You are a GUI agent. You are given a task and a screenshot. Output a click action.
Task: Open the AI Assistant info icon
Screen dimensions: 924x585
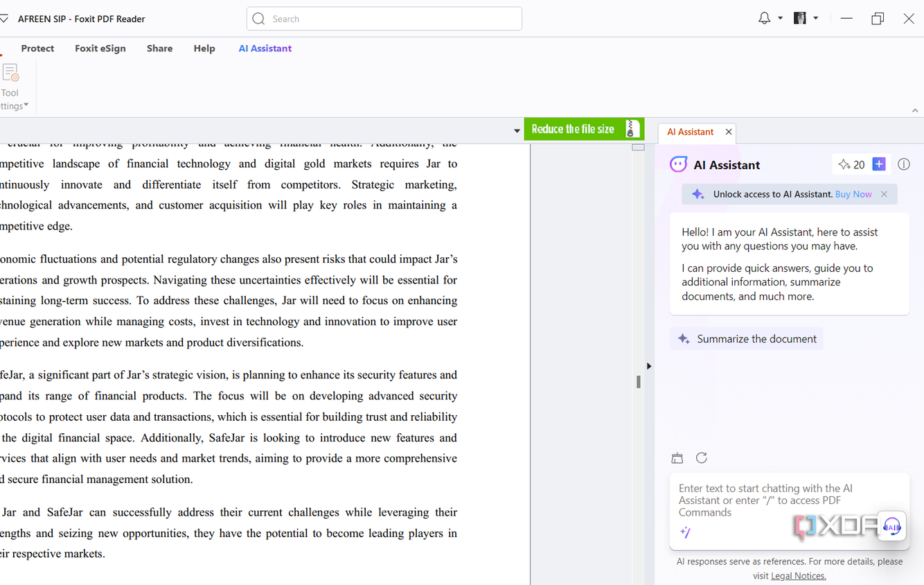point(904,164)
